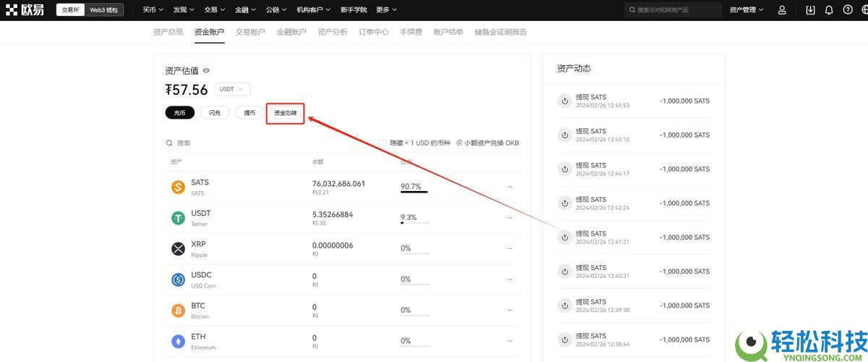Click withdrawal icon dated 12:44:17
The height and width of the screenshot is (362, 868).
[x=565, y=169]
